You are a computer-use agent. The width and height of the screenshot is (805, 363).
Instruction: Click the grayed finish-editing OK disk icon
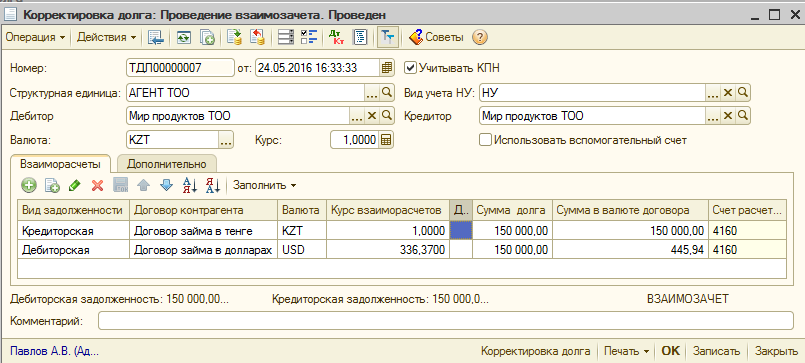(x=120, y=185)
